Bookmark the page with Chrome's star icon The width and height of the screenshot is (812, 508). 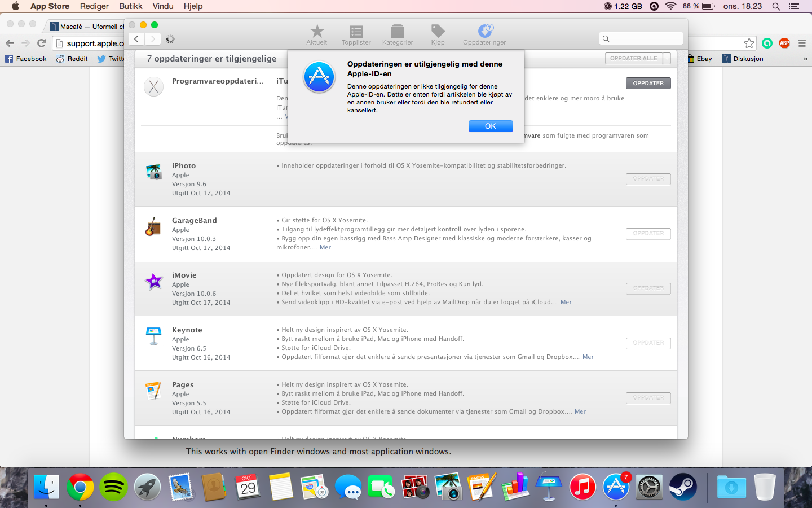pyautogui.click(x=749, y=43)
